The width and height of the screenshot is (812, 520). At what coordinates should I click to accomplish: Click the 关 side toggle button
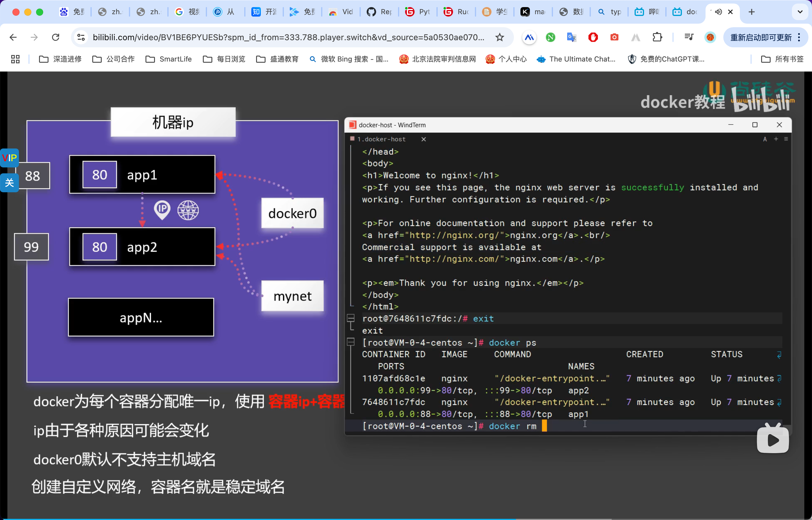point(9,183)
